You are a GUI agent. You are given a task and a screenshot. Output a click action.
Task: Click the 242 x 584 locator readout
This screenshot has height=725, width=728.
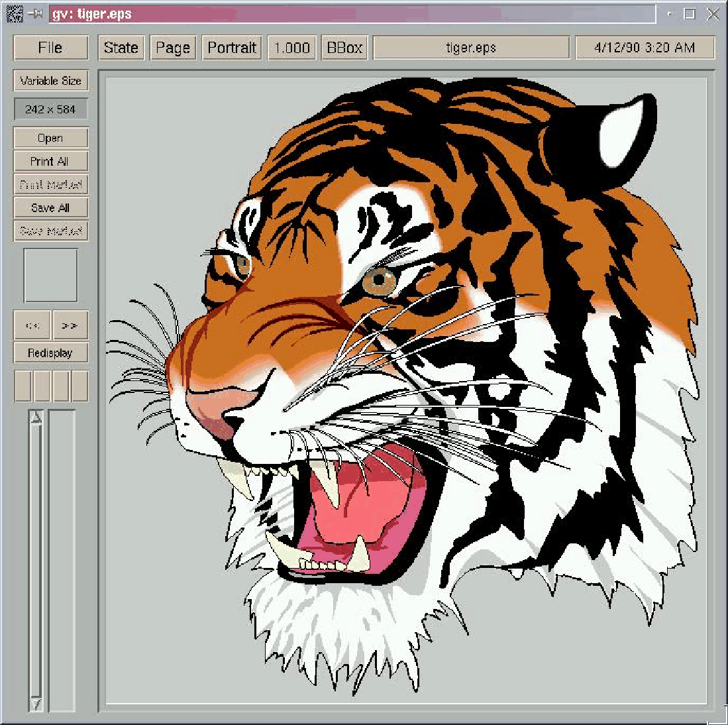(50, 109)
